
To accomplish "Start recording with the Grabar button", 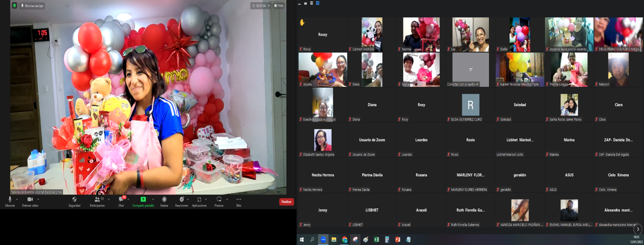I will (164, 201).
